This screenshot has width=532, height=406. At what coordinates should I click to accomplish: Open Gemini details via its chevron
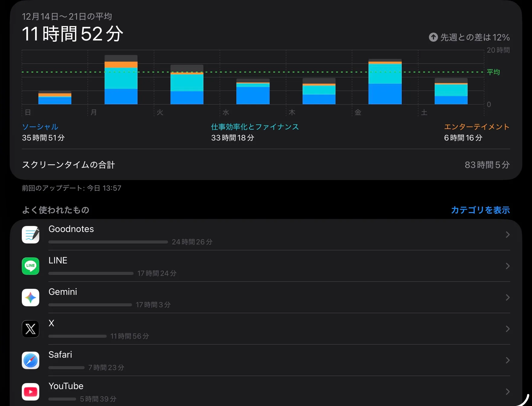coord(508,298)
